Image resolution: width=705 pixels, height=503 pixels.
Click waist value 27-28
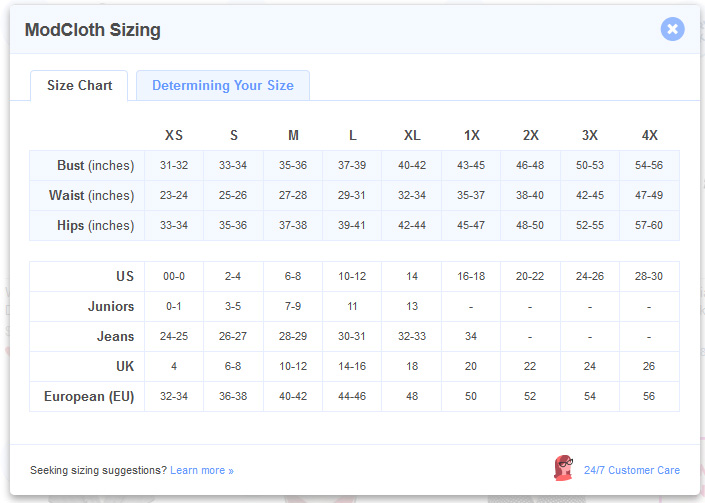pos(293,196)
